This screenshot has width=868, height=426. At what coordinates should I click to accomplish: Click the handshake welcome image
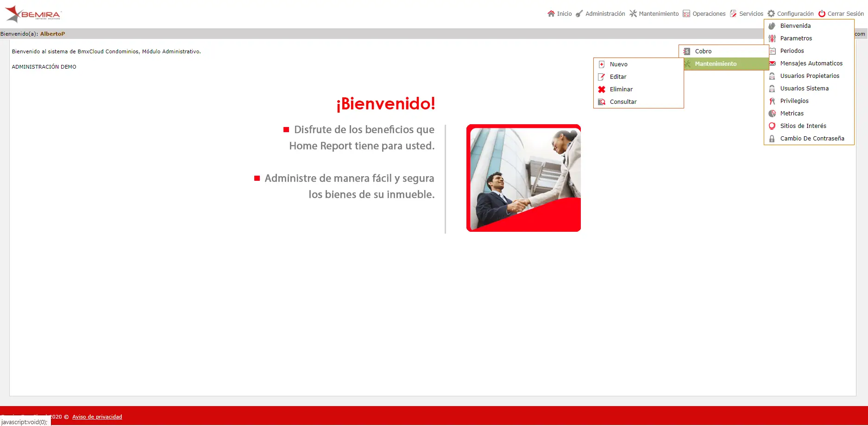click(523, 178)
